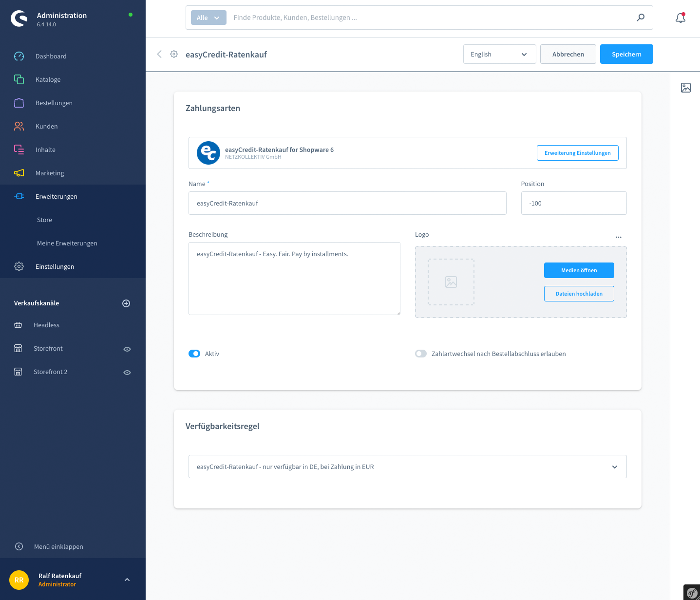Click the Erweiterungen plug icon

pyautogui.click(x=19, y=196)
